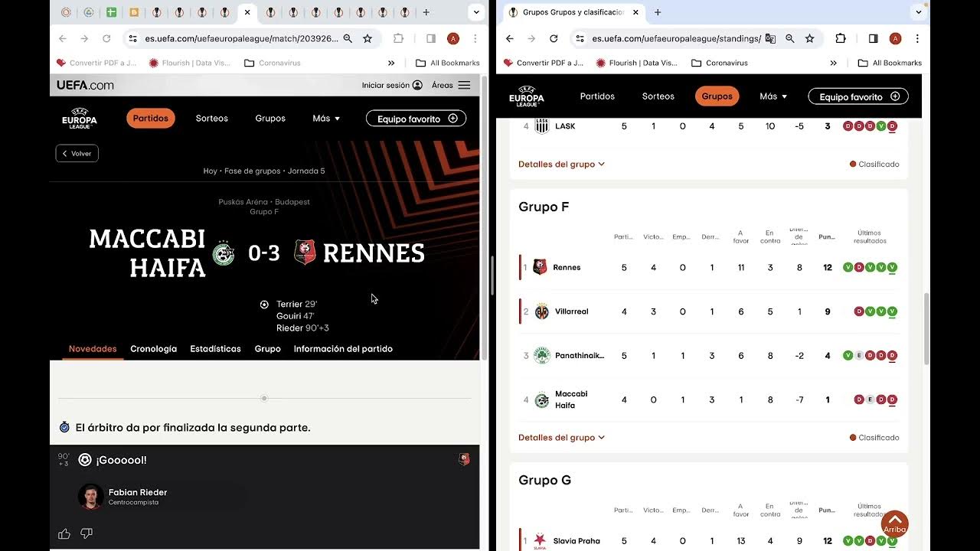
Task: Select Grupos in left window nav
Action: coord(270,118)
